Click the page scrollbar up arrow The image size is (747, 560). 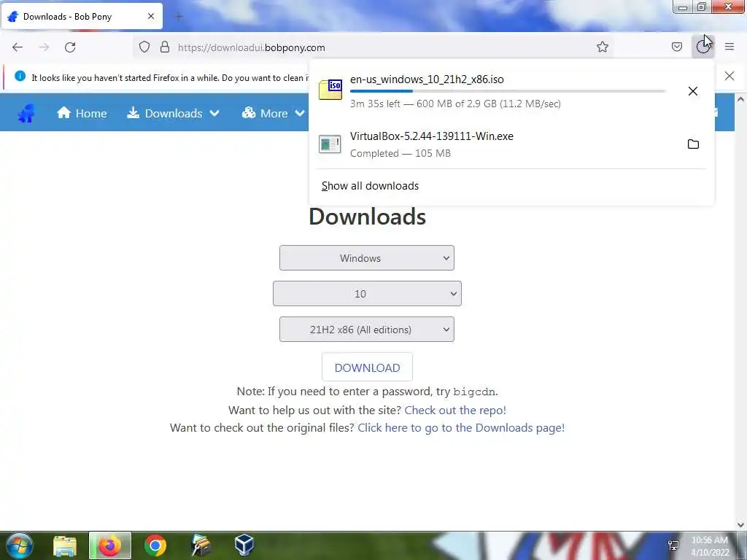coord(740,99)
